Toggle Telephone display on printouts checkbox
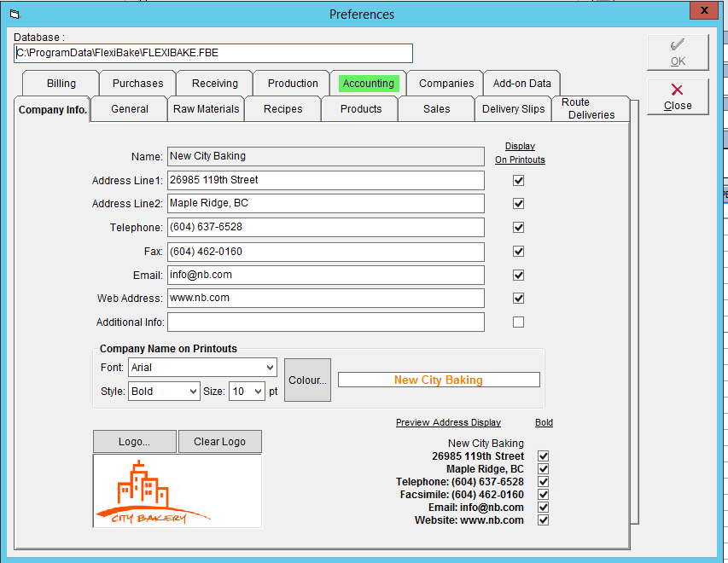The width and height of the screenshot is (728, 563). pyautogui.click(x=518, y=228)
